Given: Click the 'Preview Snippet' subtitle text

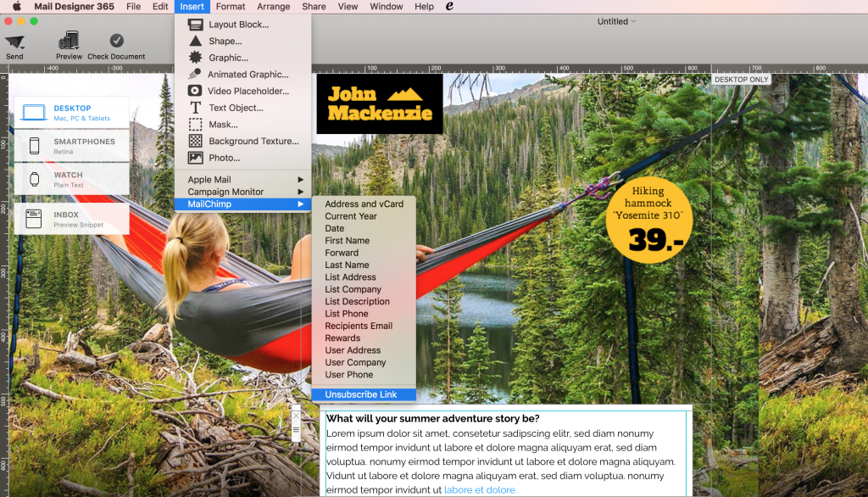Looking at the screenshot, I should pyautogui.click(x=79, y=225).
